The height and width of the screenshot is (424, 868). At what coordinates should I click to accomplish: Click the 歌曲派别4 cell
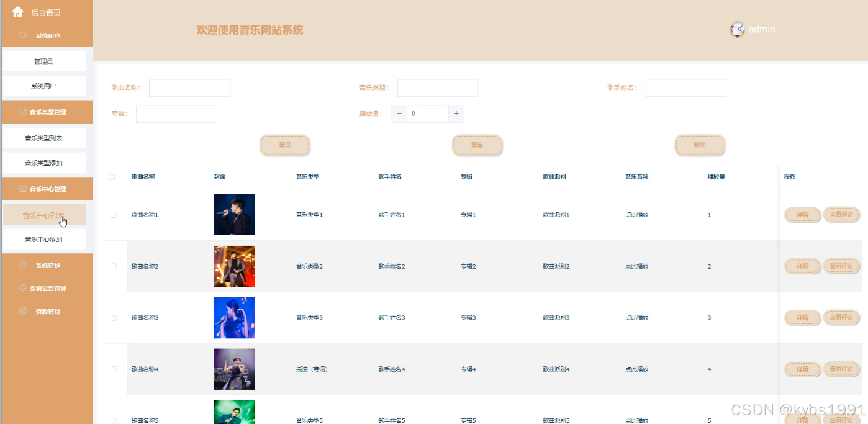(556, 369)
